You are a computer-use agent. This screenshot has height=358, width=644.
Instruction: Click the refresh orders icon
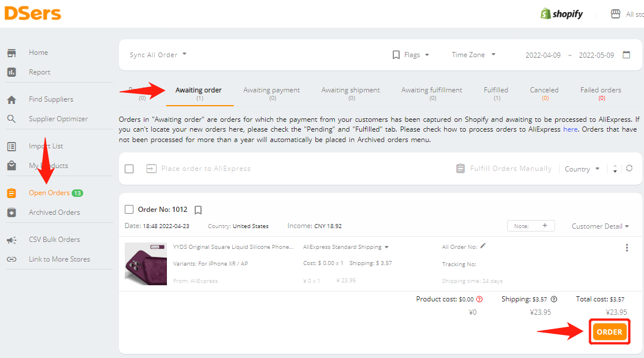coord(629,169)
